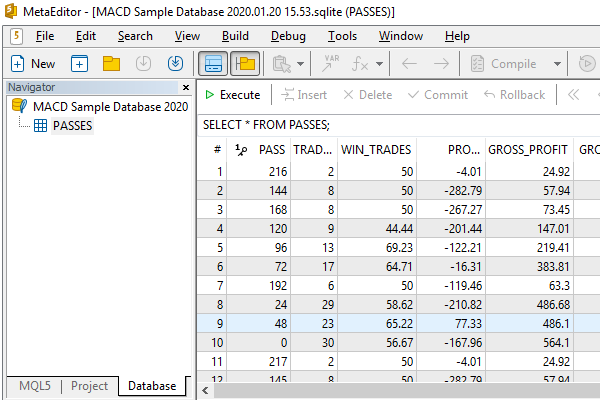Click the Save All download icon
This screenshot has height=400, width=600.
point(176,64)
